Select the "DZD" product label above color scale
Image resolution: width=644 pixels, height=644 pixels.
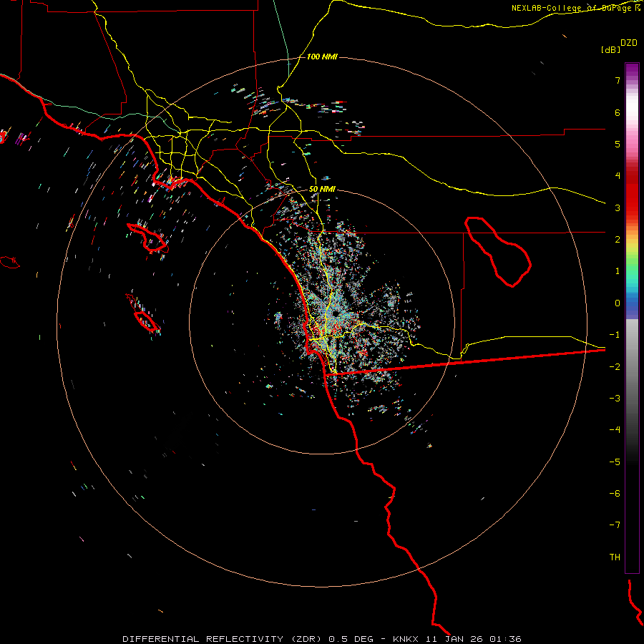point(629,43)
